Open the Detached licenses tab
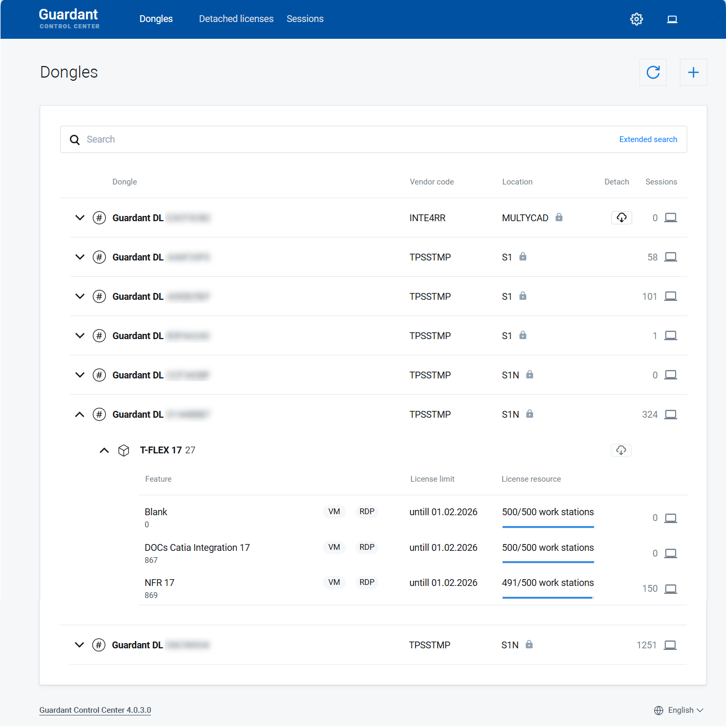 [236, 19]
